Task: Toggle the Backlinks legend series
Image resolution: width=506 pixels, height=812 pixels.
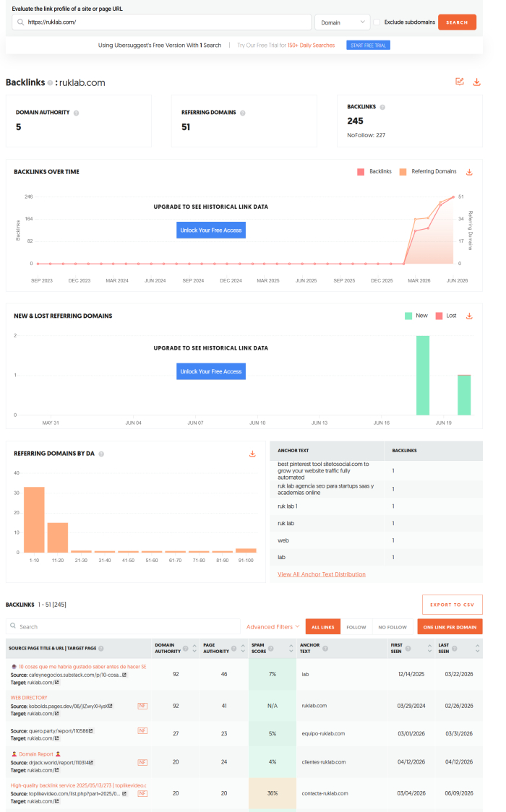Action: tap(374, 171)
